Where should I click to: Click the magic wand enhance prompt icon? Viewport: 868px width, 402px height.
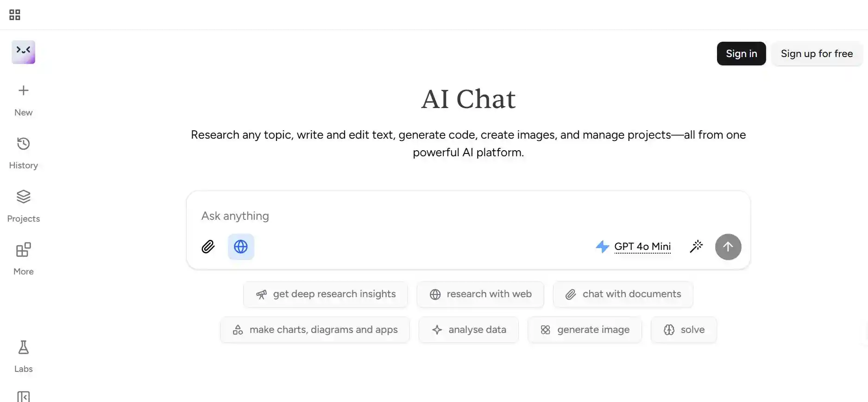point(696,247)
